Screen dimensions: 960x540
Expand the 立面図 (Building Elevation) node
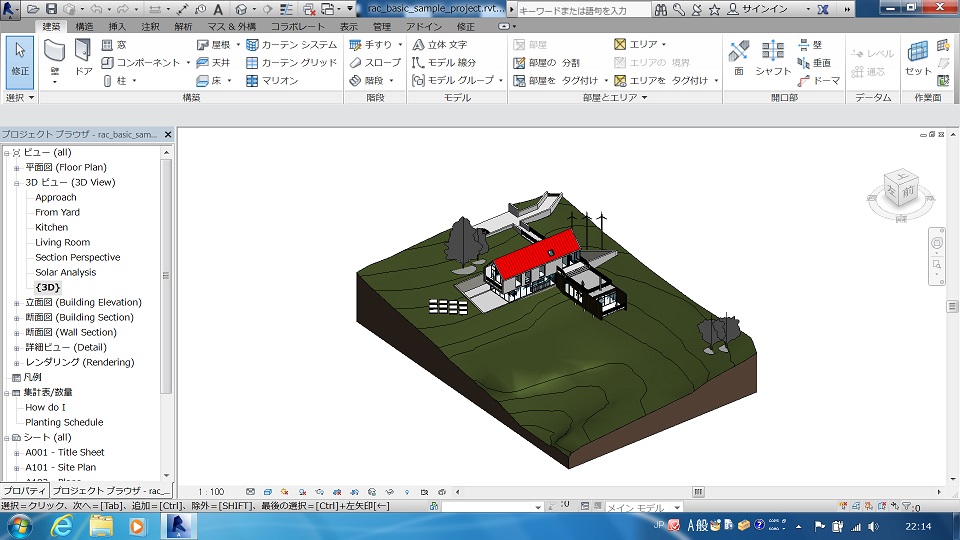(17, 303)
